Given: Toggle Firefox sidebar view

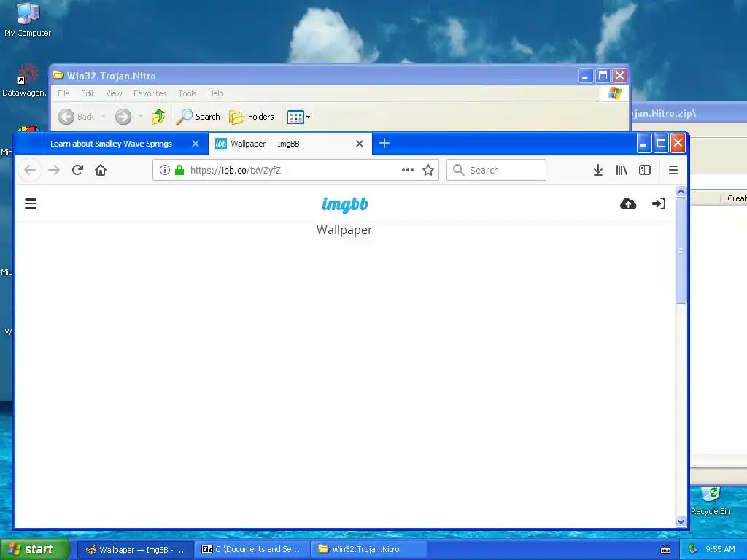Looking at the screenshot, I should pyautogui.click(x=645, y=170).
